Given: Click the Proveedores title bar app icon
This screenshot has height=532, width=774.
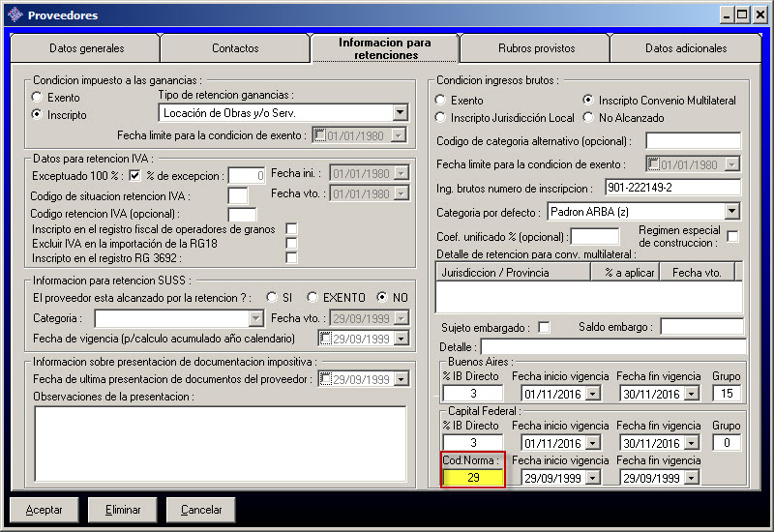Looking at the screenshot, I should (15, 15).
